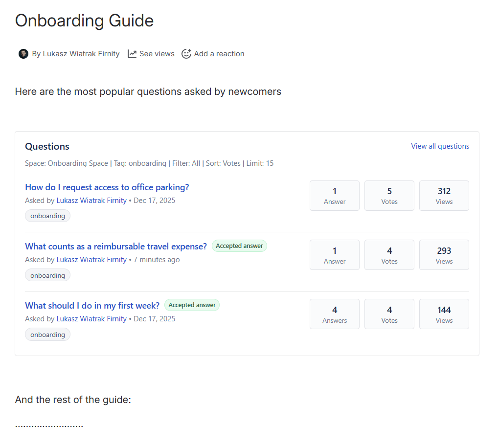499x448 pixels.
Task: Open the author name By Lukasz Wiatrak Firnity
Action: 76,54
